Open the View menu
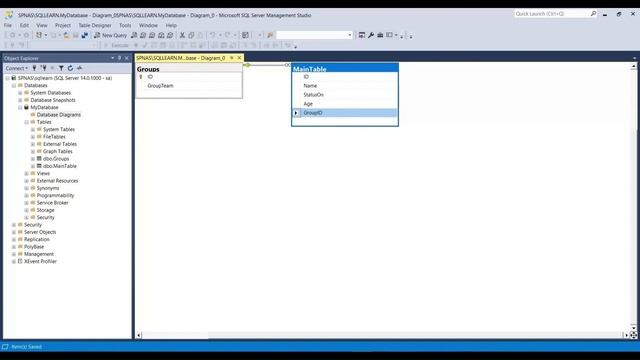The width and height of the screenshot is (640, 360). (x=42, y=25)
